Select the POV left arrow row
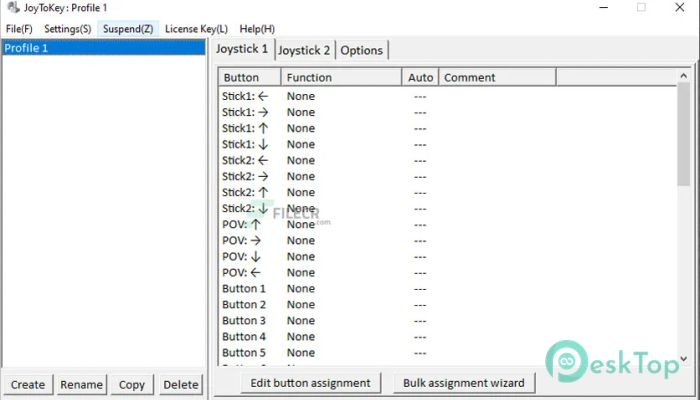 pyautogui.click(x=448, y=273)
